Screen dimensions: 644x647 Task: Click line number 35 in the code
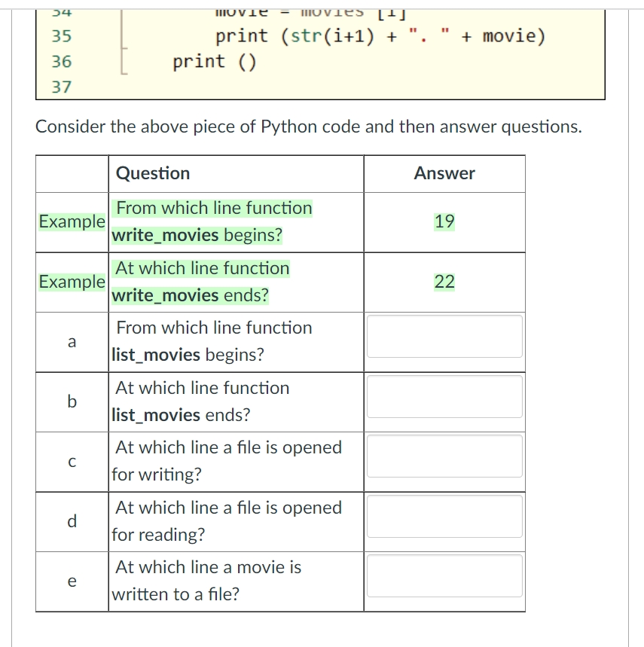61,36
